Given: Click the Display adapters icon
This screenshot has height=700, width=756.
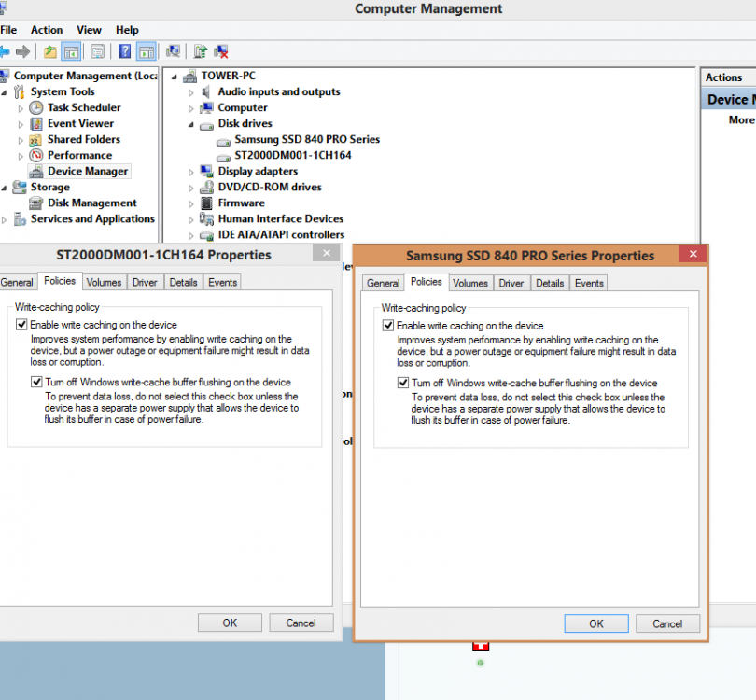Looking at the screenshot, I should tap(207, 171).
